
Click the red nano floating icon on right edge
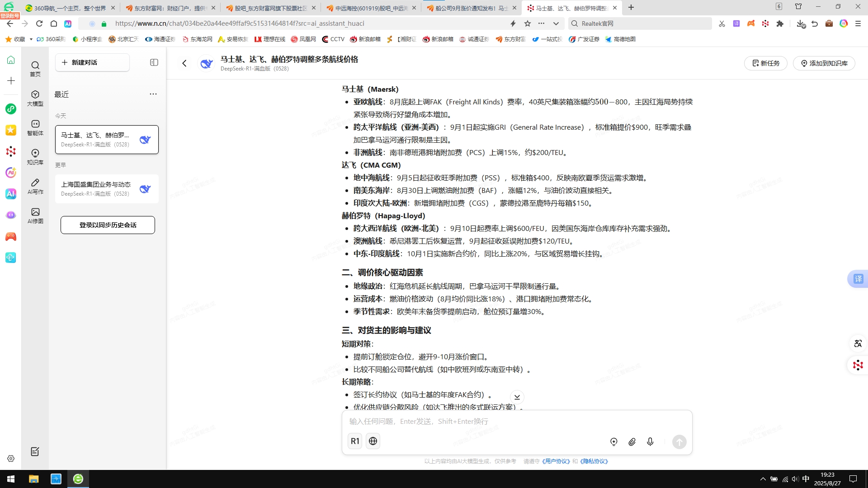coord(858,365)
